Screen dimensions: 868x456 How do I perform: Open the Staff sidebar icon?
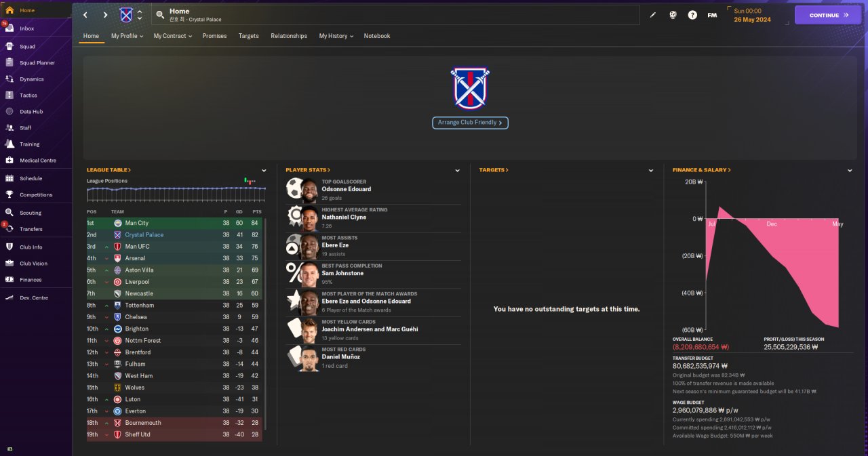(9, 128)
